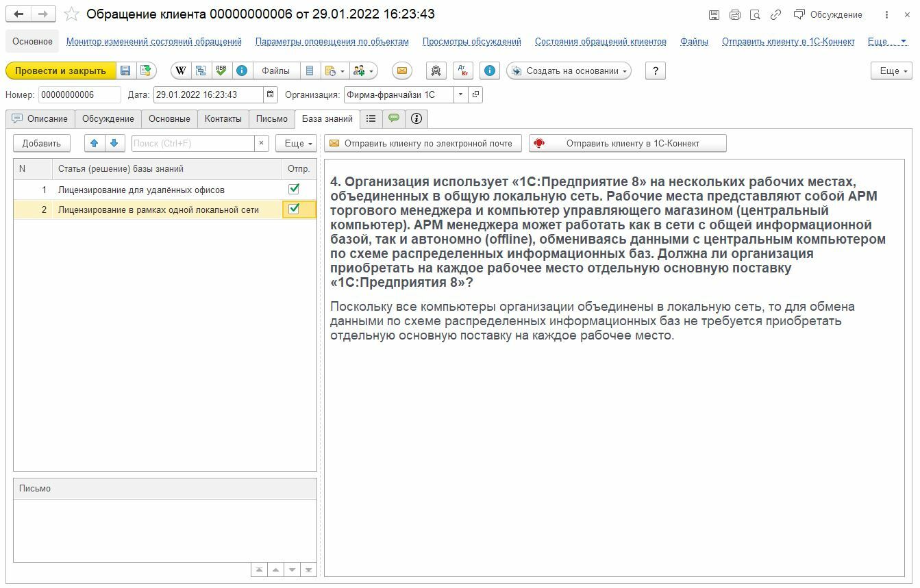Screen dimensions: 920x588
Task: Open the date calendar picker icon
Action: point(271,94)
